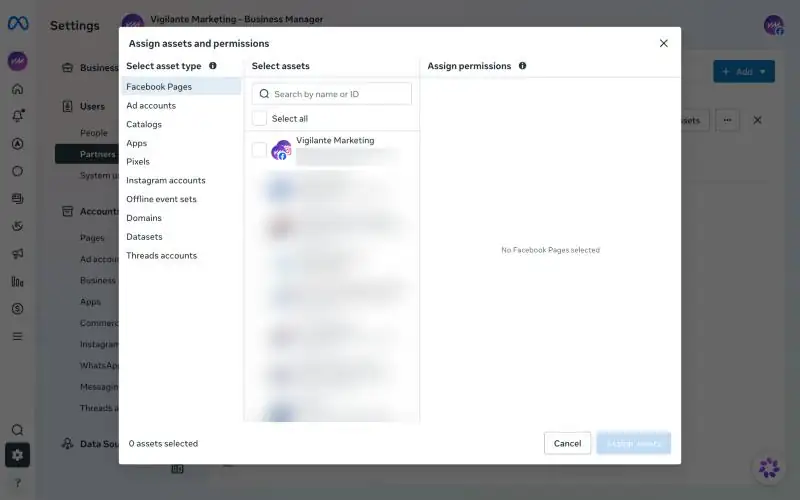Click Vigilante Marketing page name
Screen dimensions: 800x500
[335, 140]
